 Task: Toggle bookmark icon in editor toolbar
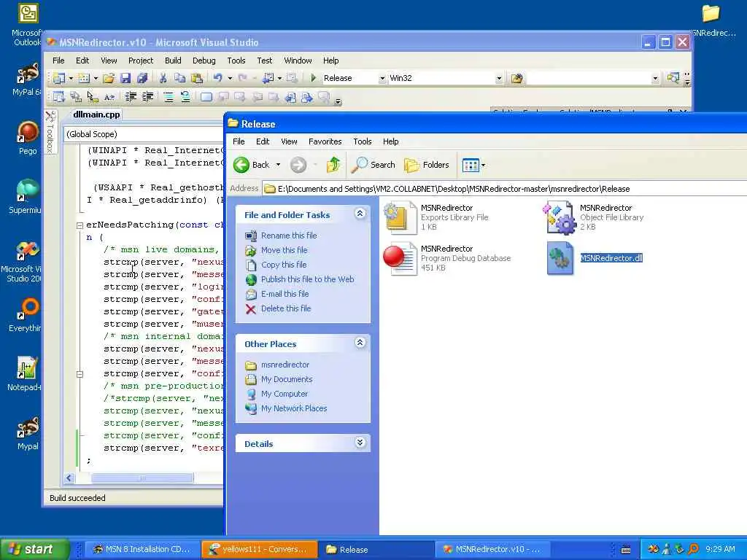(x=206, y=97)
